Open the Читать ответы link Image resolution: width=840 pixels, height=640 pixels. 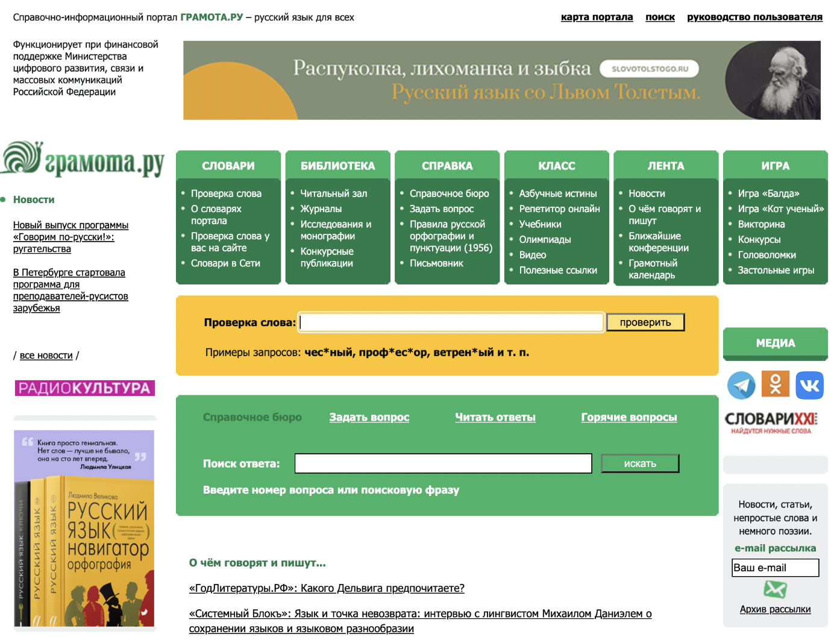[495, 417]
